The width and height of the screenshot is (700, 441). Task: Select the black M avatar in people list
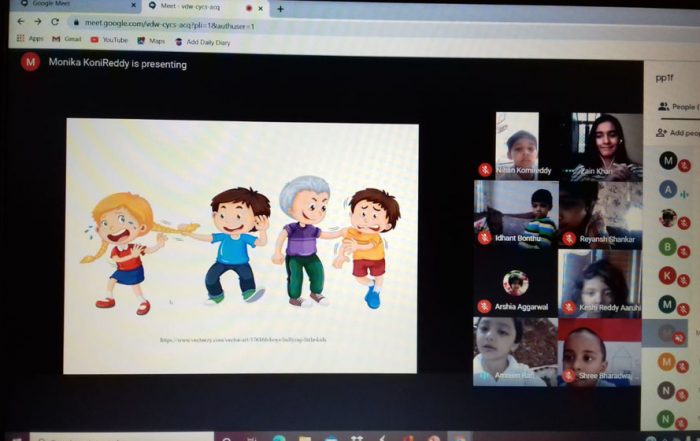[668, 160]
